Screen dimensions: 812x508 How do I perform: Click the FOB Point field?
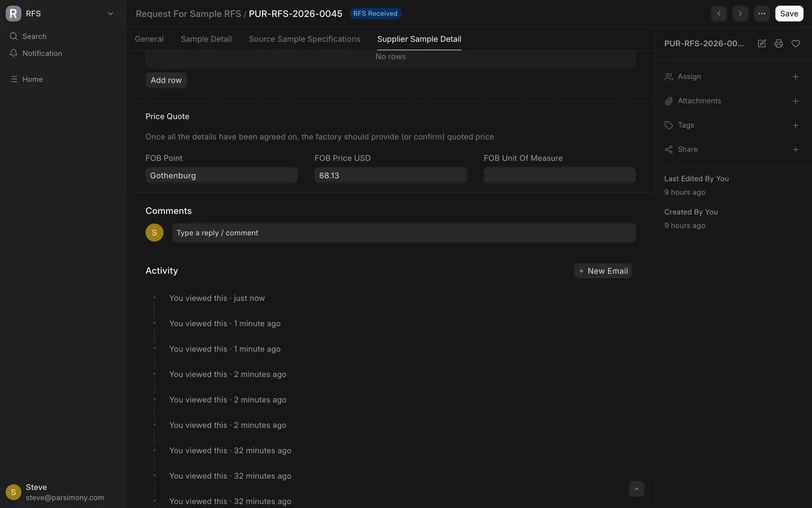221,175
